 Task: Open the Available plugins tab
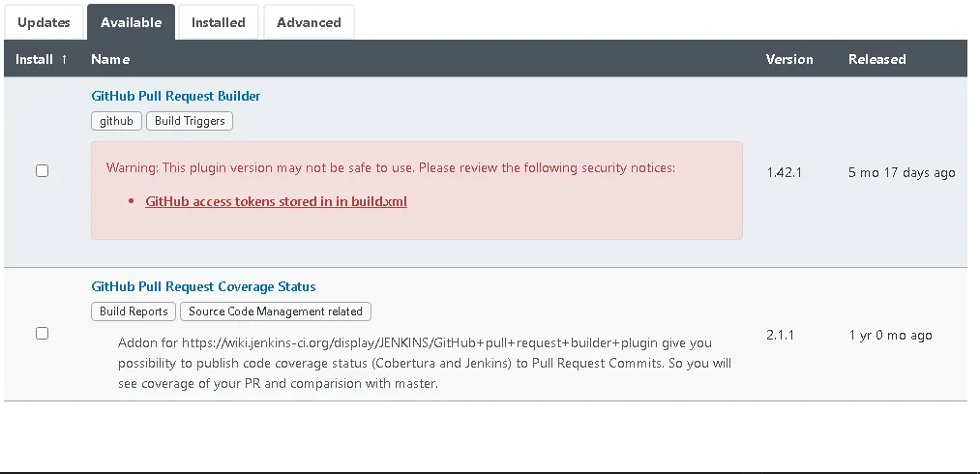point(131,22)
